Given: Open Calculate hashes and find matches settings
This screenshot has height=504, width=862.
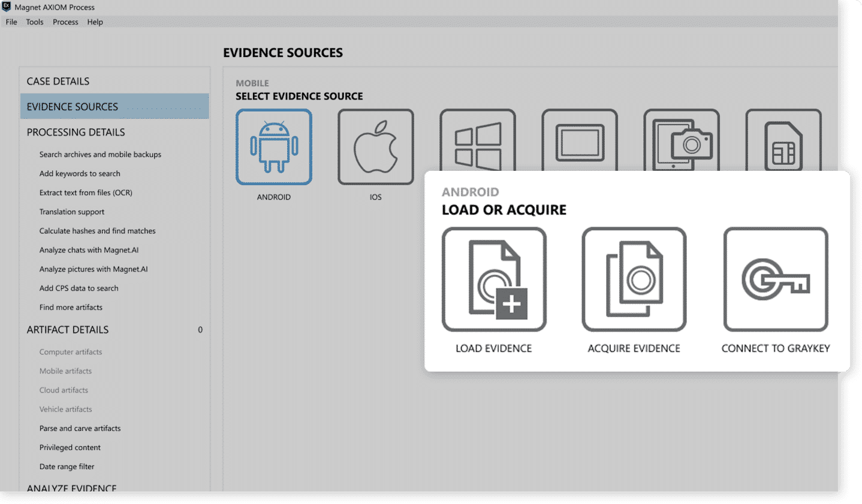Looking at the screenshot, I should pyautogui.click(x=97, y=231).
